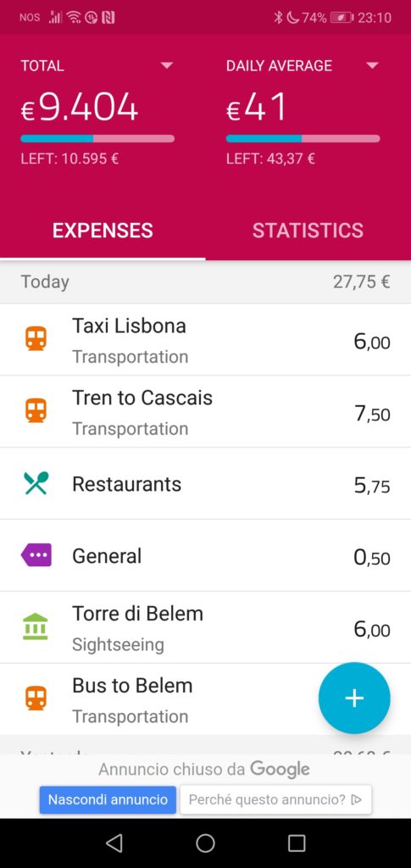411x868 pixels.
Task: Tap the Taxi Lisbona transportation icon
Action: 36,339
